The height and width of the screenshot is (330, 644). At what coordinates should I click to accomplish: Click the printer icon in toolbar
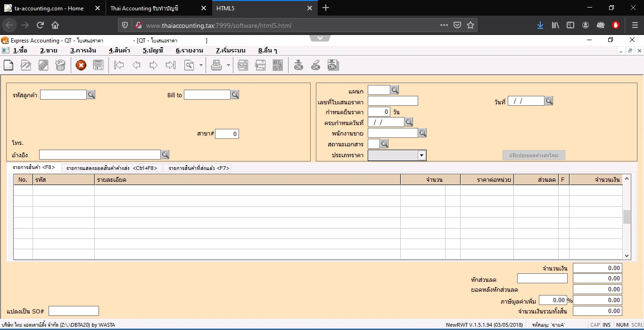pos(216,66)
